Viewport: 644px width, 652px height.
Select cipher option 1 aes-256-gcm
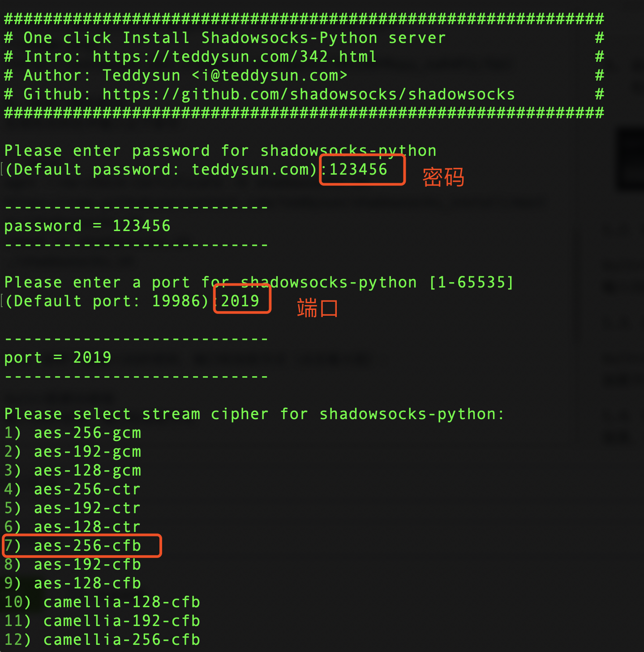(x=73, y=433)
